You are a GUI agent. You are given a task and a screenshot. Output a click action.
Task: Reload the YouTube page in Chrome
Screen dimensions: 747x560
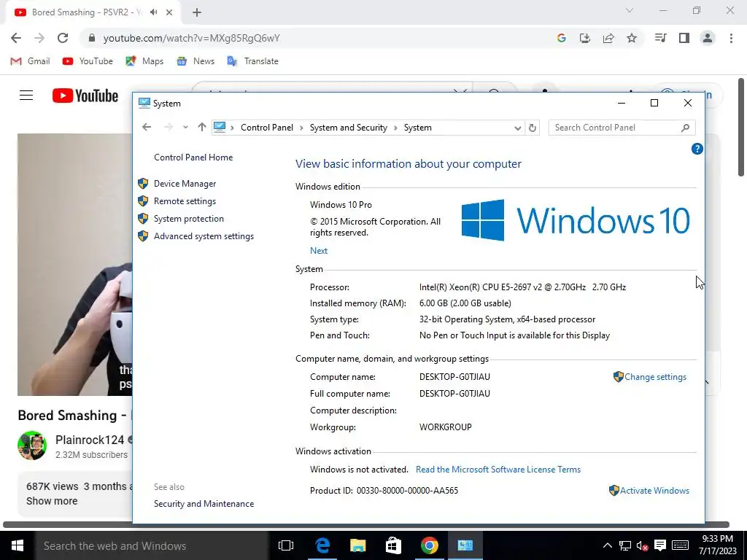tap(63, 38)
